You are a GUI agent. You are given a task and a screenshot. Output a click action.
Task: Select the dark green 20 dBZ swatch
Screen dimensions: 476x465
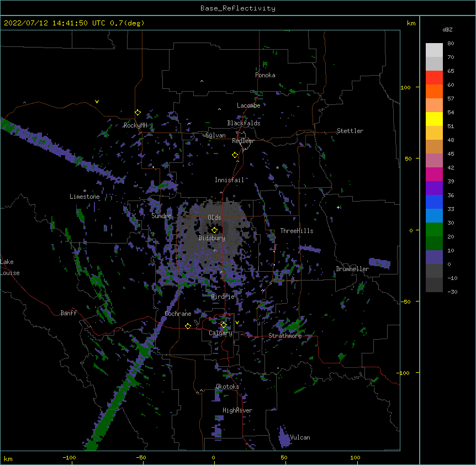[434, 244]
